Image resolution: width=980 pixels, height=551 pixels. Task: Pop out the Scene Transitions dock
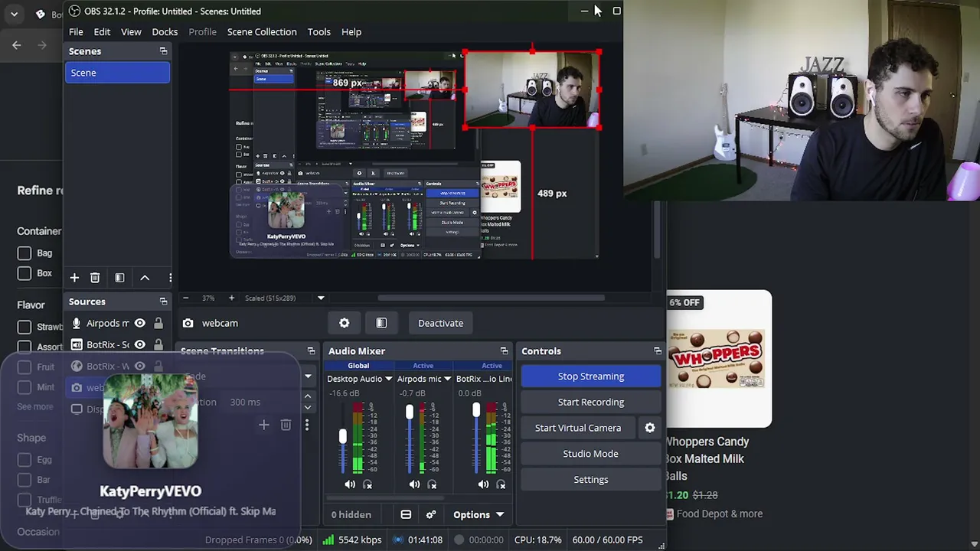tap(311, 351)
